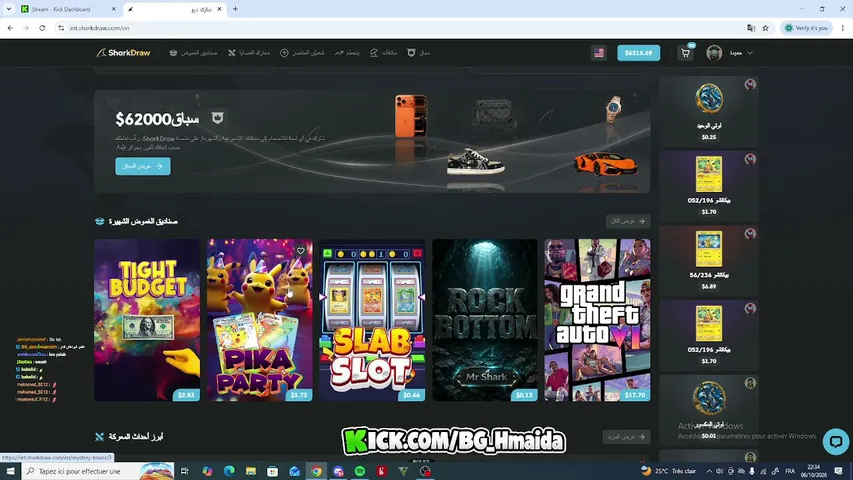Favorite the Pika Party box heart icon
This screenshot has height=480, width=853.
click(x=301, y=251)
